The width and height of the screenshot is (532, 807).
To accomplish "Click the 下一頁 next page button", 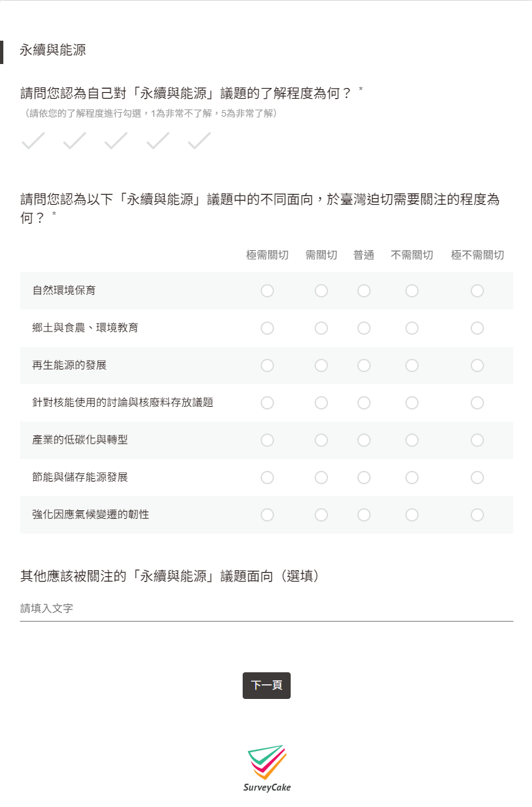I will pyautogui.click(x=267, y=686).
